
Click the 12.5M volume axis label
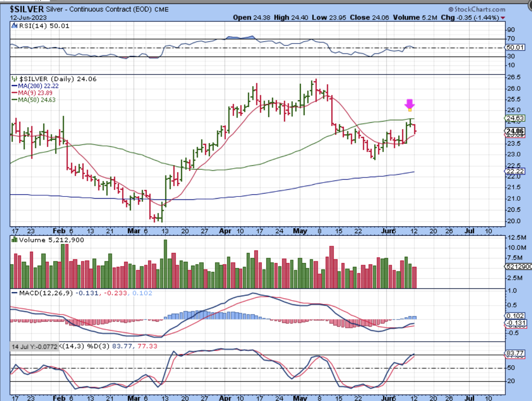coord(516,239)
